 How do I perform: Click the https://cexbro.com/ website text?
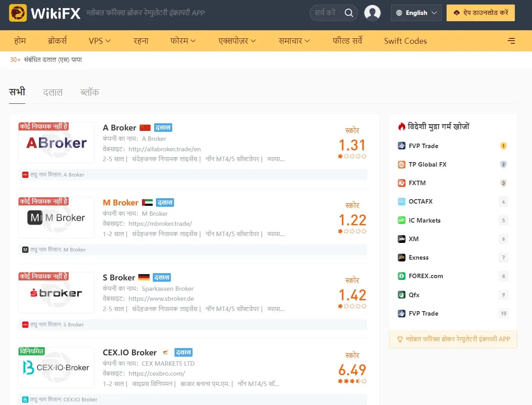[157, 373]
